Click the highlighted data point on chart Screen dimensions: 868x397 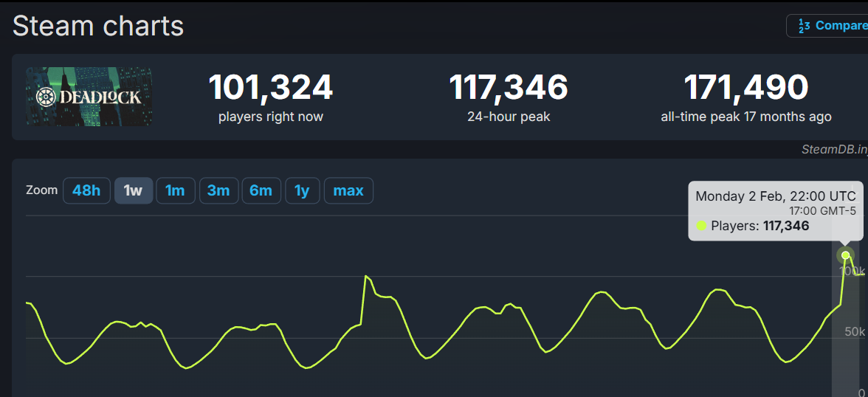click(845, 255)
